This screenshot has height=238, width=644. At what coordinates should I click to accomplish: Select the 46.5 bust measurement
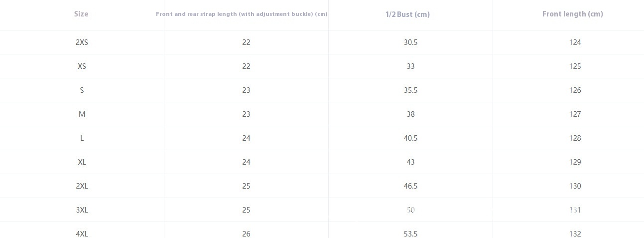[410, 186]
